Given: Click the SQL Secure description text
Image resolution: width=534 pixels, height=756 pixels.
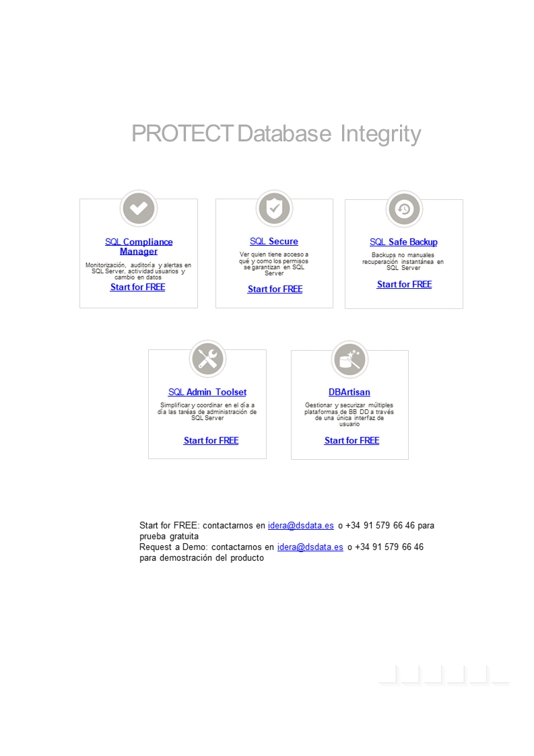Looking at the screenshot, I should (274, 264).
